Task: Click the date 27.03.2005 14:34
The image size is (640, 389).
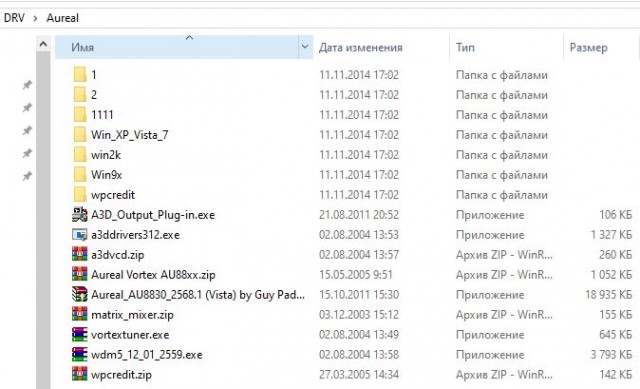Action: point(359,375)
